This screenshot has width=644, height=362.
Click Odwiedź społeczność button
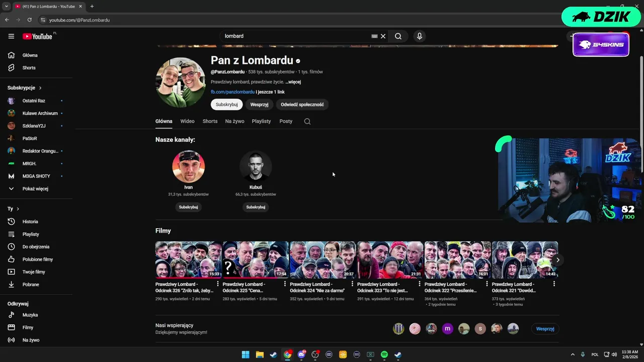pyautogui.click(x=302, y=105)
